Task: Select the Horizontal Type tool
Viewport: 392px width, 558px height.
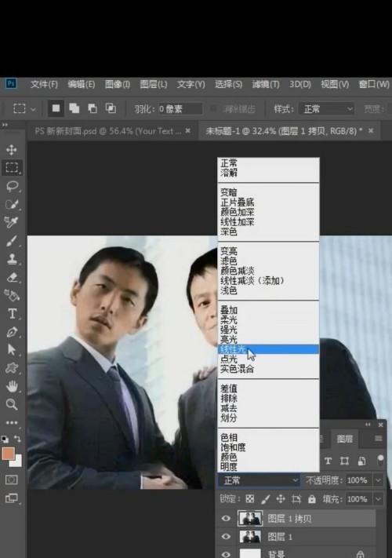Action: [x=12, y=313]
